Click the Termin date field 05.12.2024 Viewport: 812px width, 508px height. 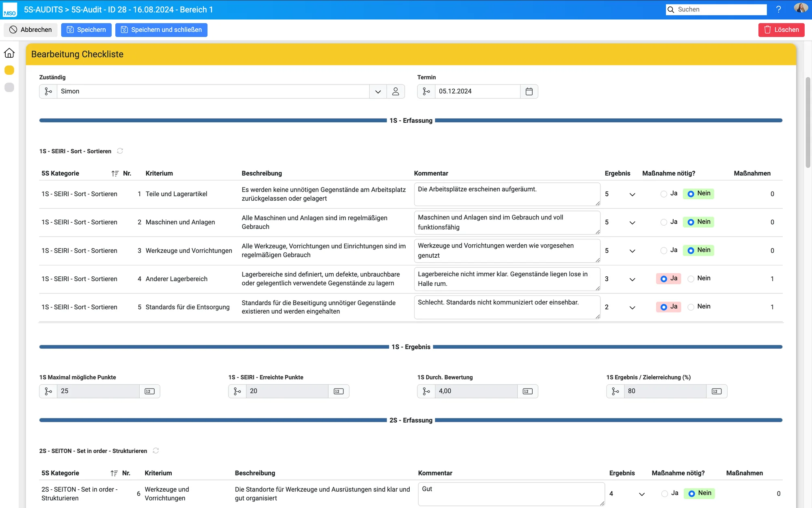tap(477, 91)
